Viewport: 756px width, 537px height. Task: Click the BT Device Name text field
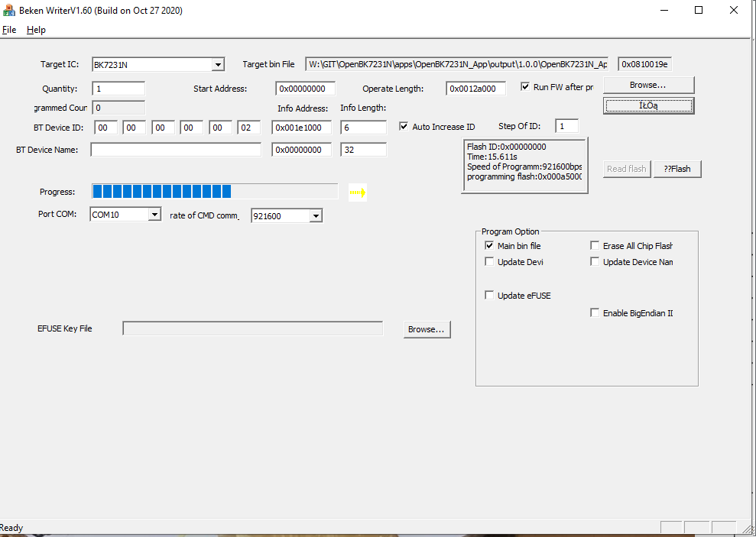coord(176,150)
